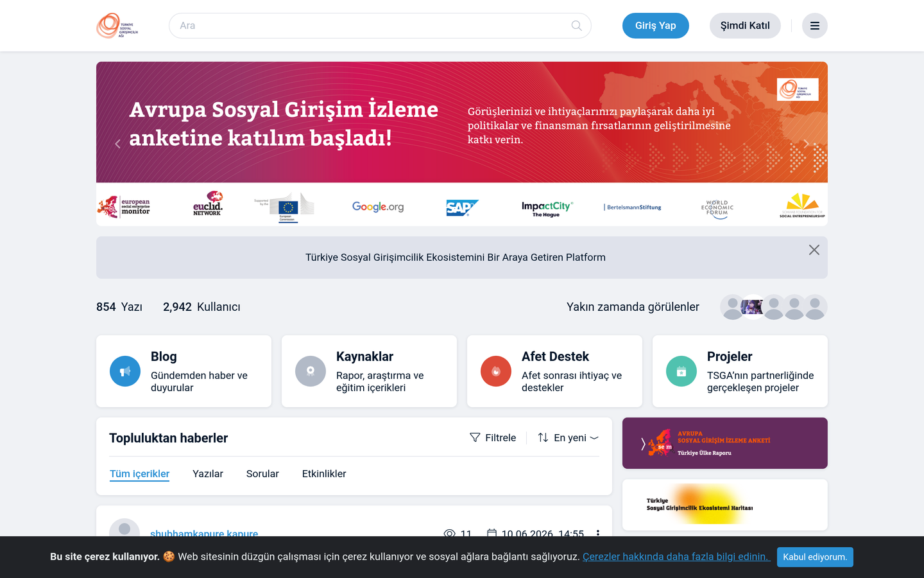Open the post's three-dot options menu
This screenshot has width=924, height=578.
pyautogui.click(x=598, y=534)
